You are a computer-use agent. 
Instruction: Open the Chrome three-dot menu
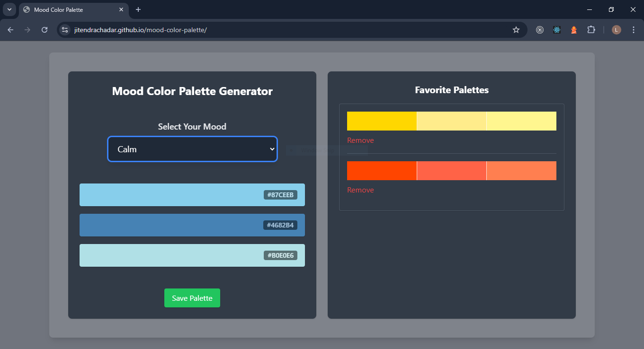(634, 30)
